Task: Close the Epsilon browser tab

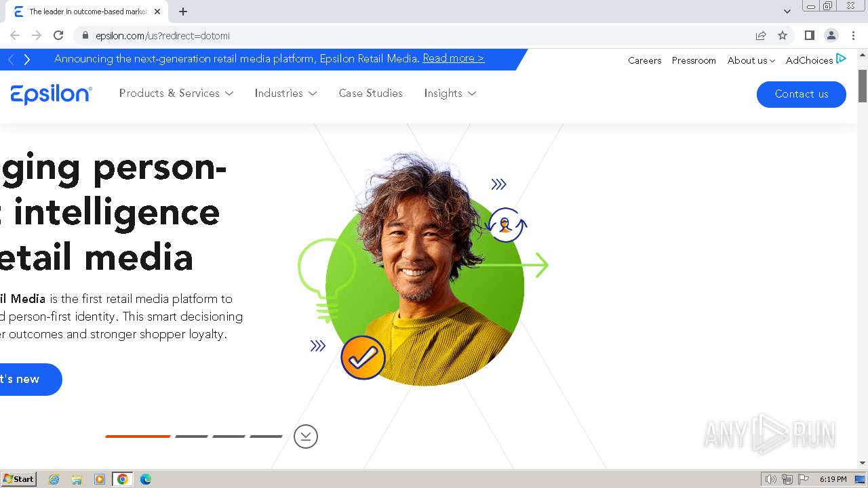Action: pos(157,12)
